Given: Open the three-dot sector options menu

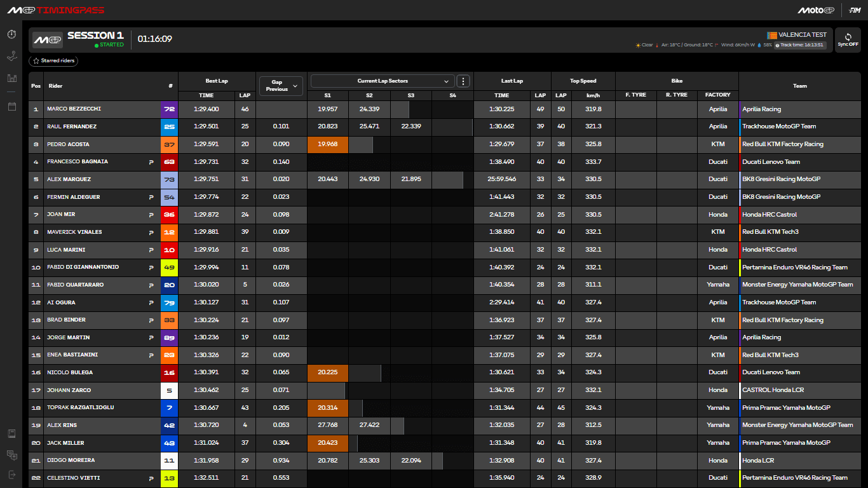Looking at the screenshot, I should coord(463,81).
